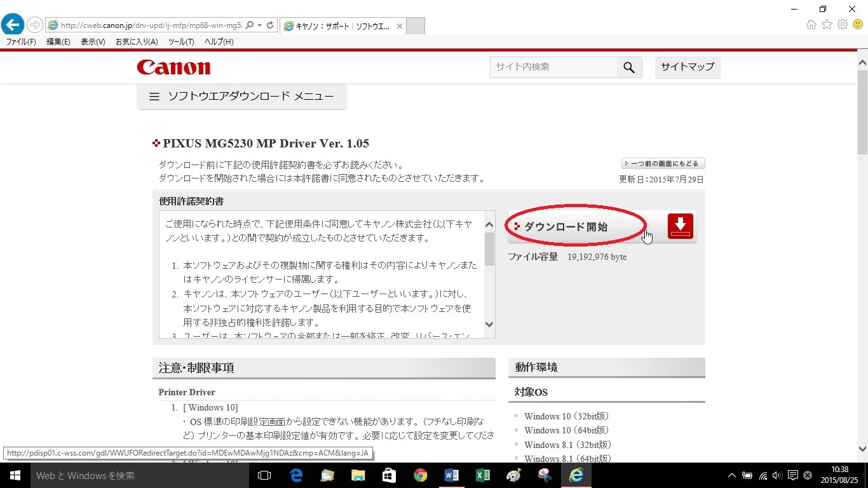Show hidden system tray icons

pyautogui.click(x=732, y=475)
